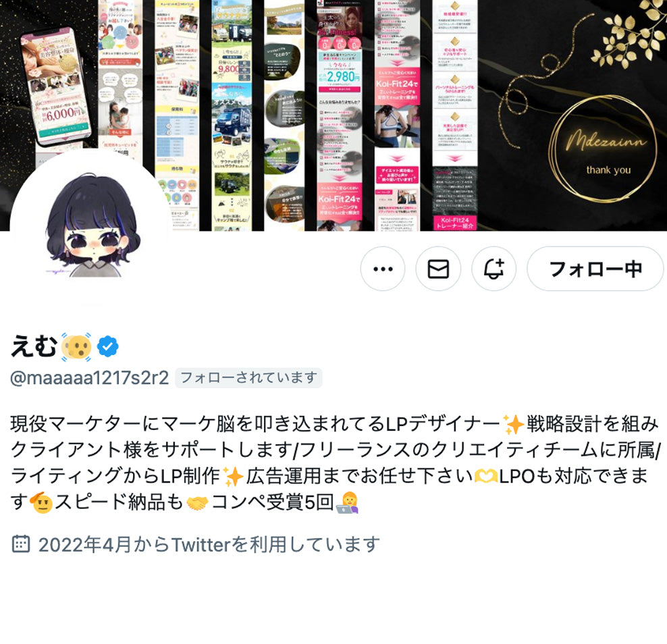This screenshot has height=644, width=667.
Task: Toggle the フォロー中 following button
Action: (x=595, y=269)
